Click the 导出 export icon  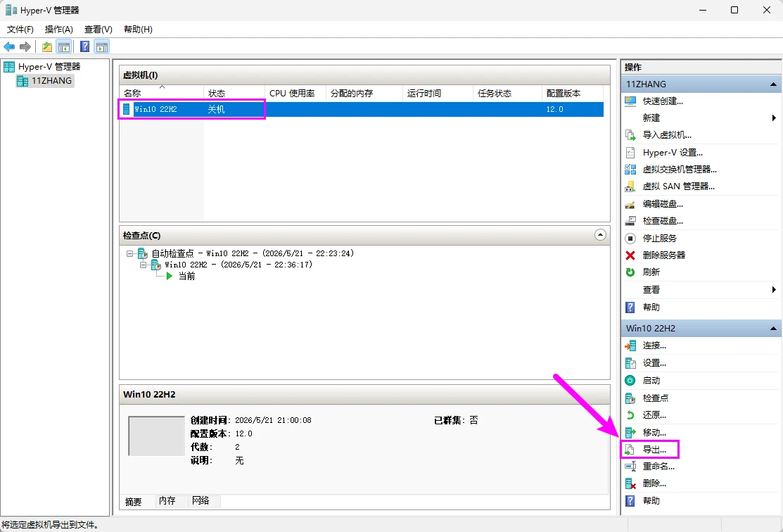630,450
